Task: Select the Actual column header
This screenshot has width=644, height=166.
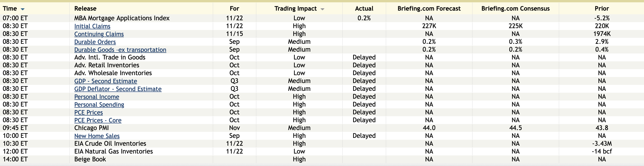Action: [x=364, y=9]
